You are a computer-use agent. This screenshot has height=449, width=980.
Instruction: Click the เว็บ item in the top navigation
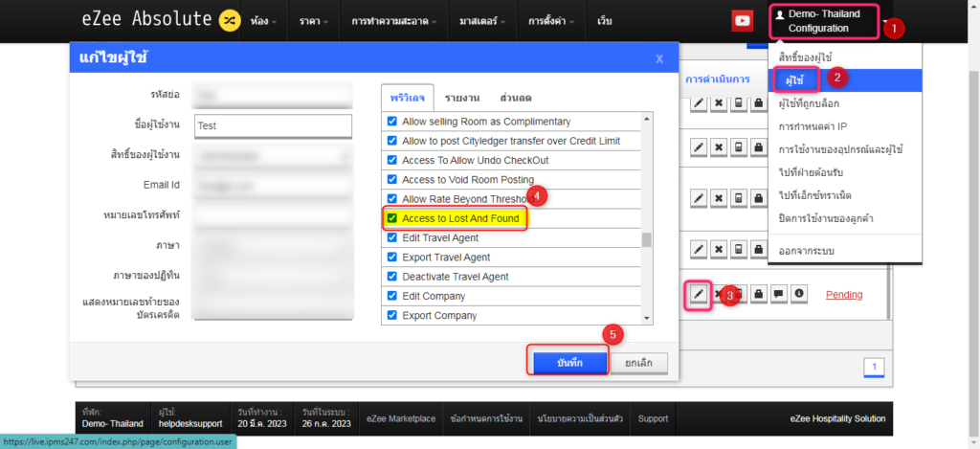(x=605, y=21)
